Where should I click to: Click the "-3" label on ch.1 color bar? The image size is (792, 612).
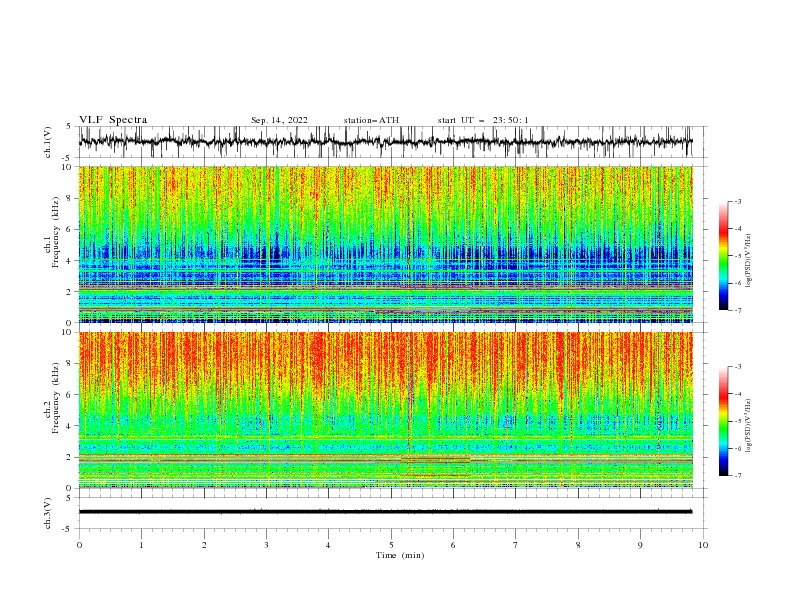(737, 201)
